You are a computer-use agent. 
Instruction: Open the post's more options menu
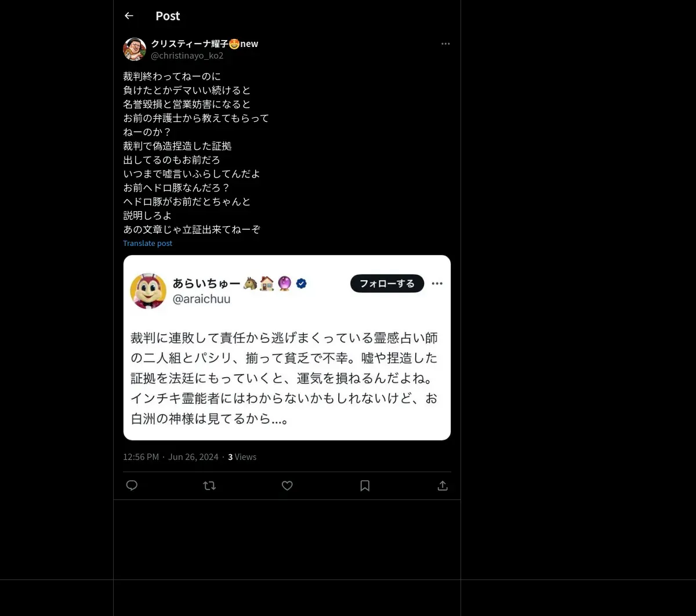pos(445,44)
